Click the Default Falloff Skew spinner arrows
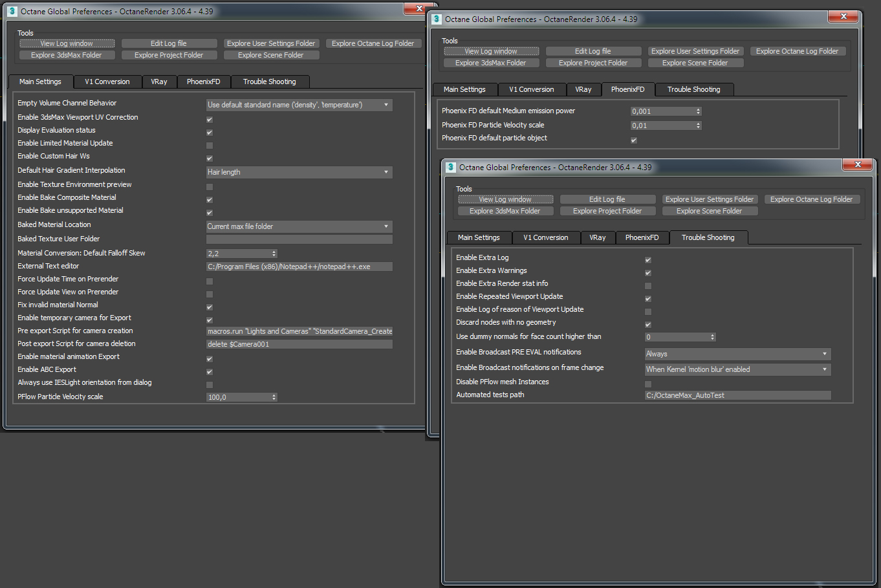The image size is (881, 588). tap(274, 254)
